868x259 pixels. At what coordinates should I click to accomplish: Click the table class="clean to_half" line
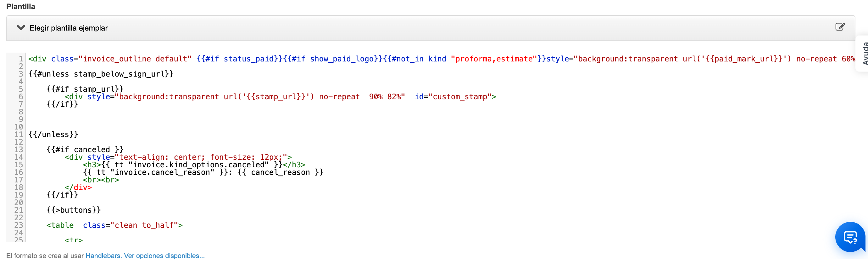(x=114, y=225)
